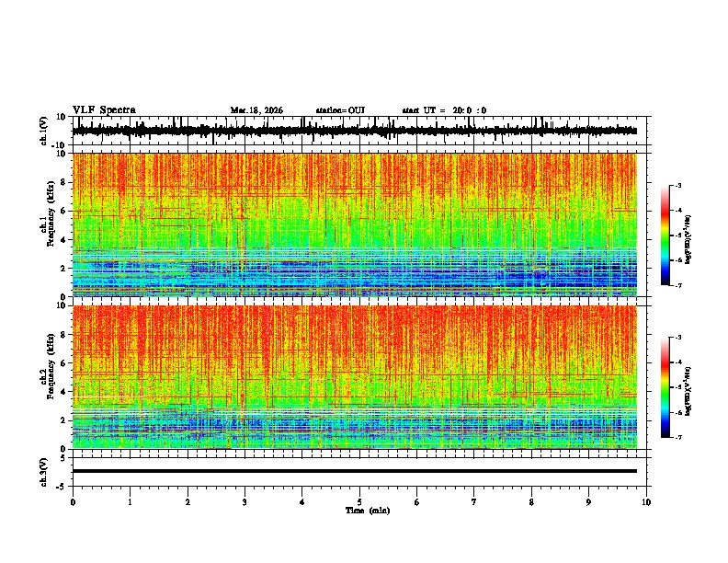Select the date text "Mar.18, 2026"

click(x=256, y=110)
